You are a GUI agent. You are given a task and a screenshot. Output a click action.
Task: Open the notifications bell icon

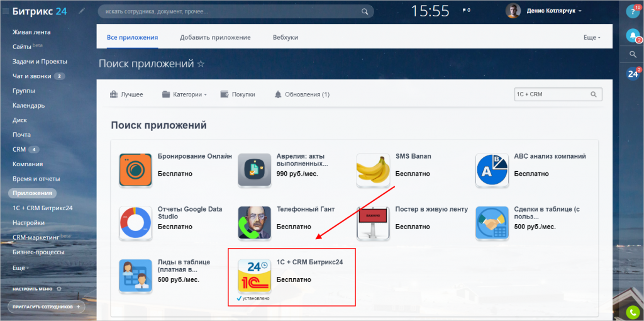tap(633, 35)
